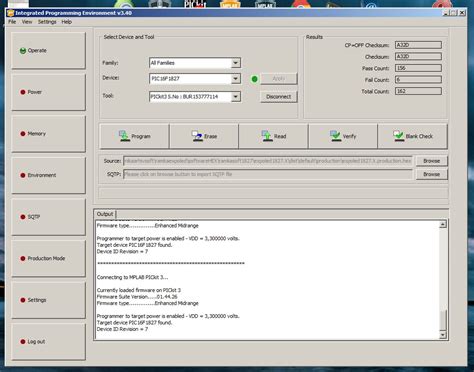Activate Production Mode in the sidebar
Screen dimensions: 474x372
click(49, 258)
